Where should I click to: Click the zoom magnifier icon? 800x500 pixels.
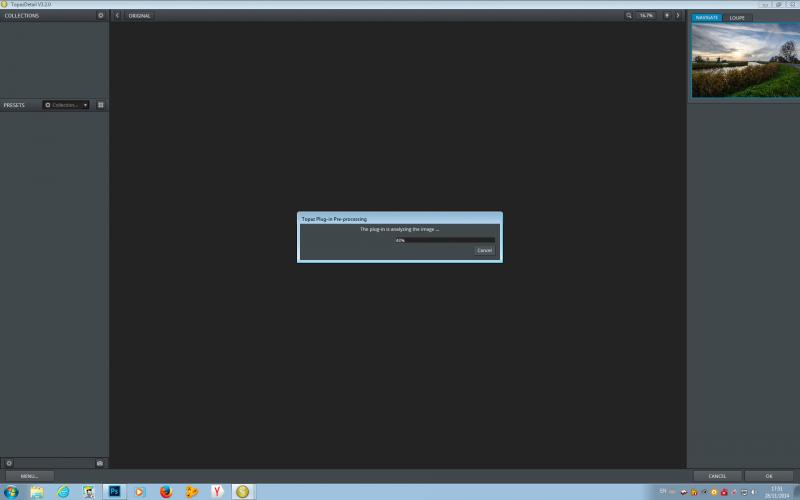pyautogui.click(x=629, y=16)
